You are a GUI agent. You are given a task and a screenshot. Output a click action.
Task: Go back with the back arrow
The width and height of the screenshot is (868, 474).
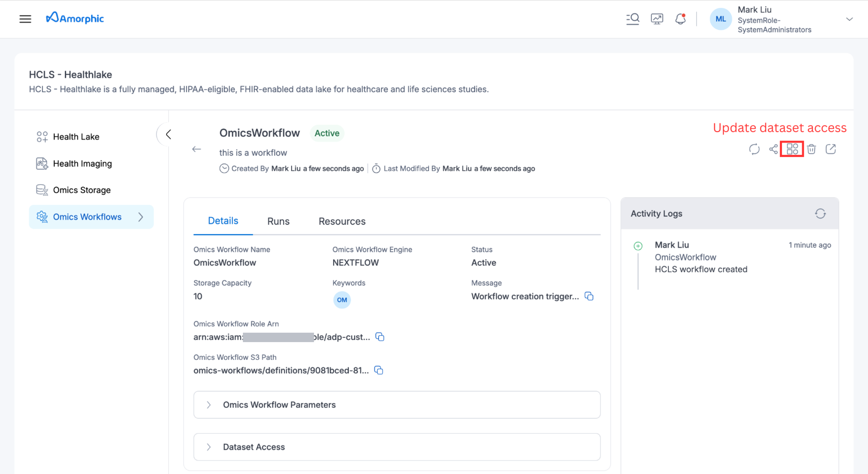click(x=197, y=149)
